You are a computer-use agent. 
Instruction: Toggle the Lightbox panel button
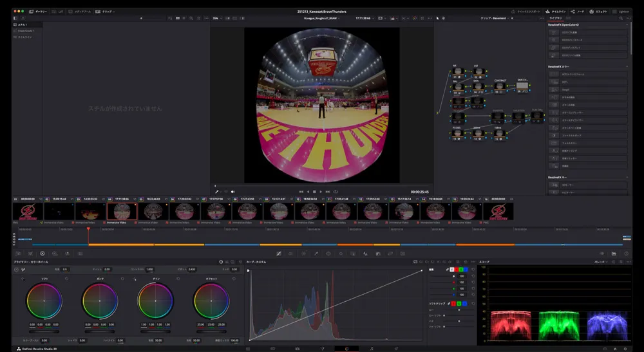point(621,12)
